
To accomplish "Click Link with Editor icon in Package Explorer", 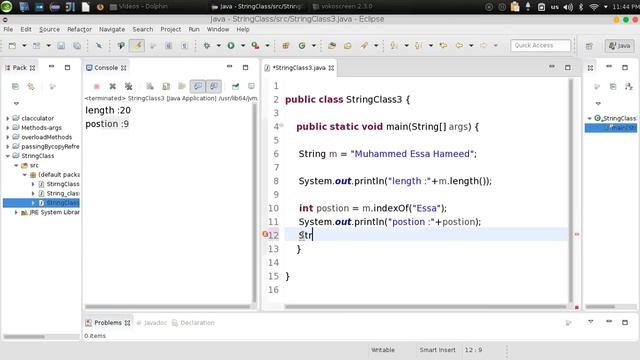I will click(x=31, y=87).
